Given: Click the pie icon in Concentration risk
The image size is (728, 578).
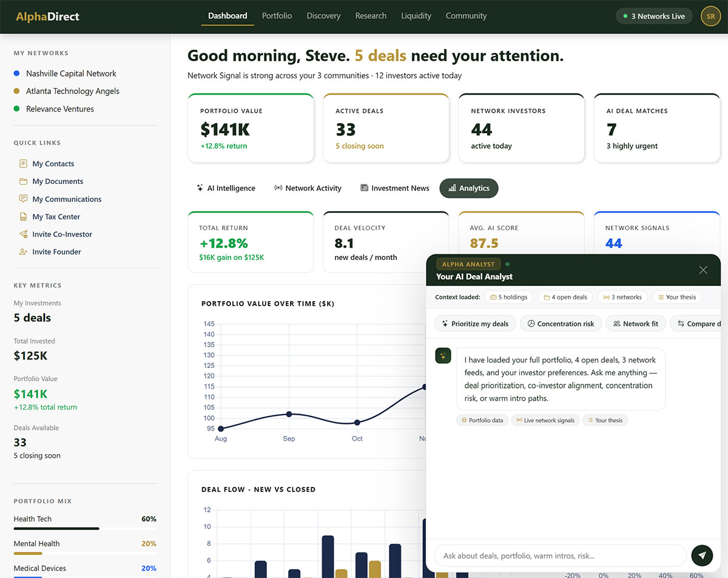Looking at the screenshot, I should click(x=531, y=324).
